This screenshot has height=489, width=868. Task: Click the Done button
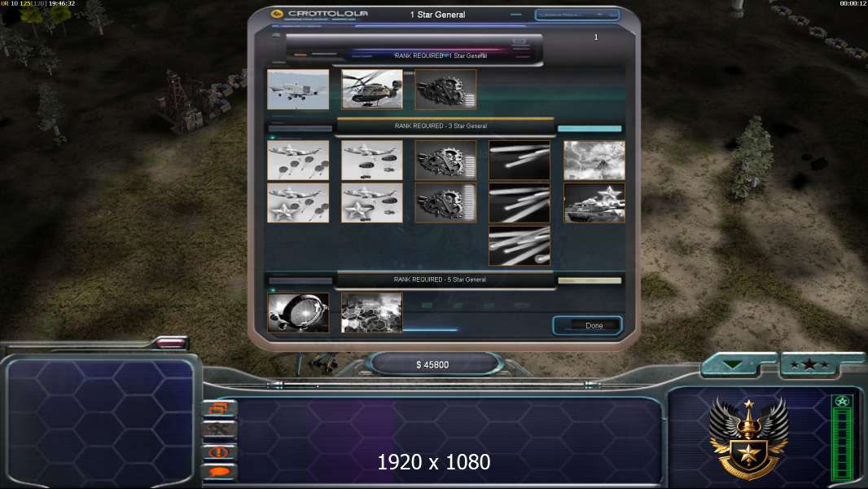[x=587, y=326]
